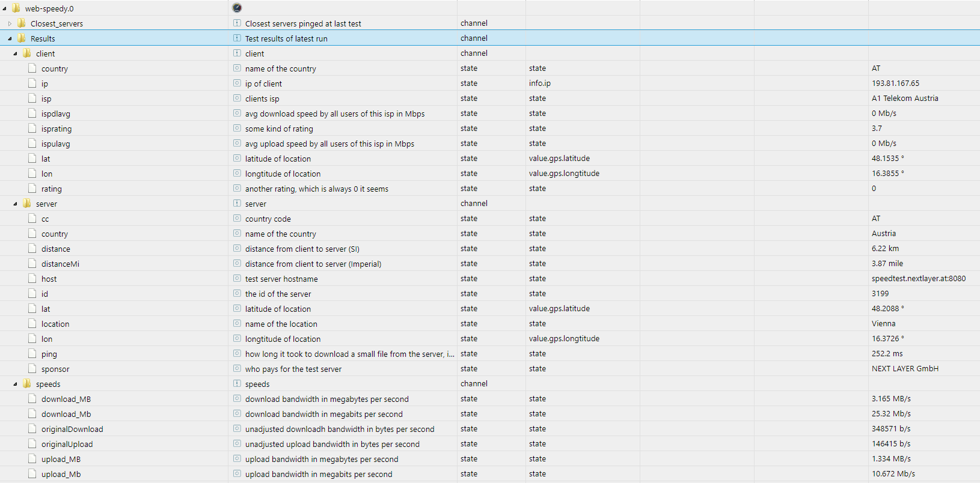Collapse the web-speedy.0 tree node
Image resolution: width=980 pixels, height=483 pixels.
coord(4,8)
